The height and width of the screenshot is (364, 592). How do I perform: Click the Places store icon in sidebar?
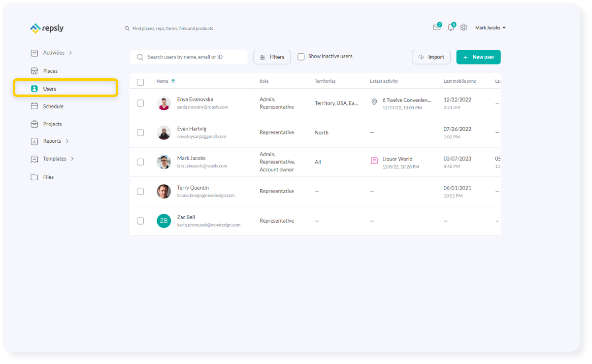click(34, 71)
